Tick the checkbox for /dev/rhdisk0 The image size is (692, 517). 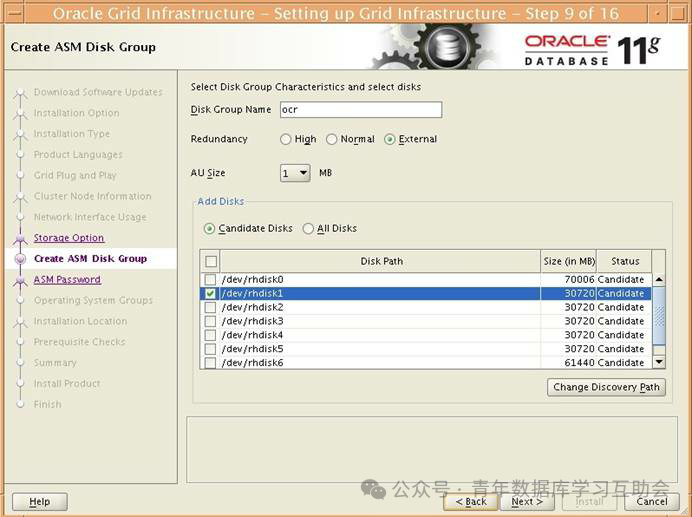point(211,279)
